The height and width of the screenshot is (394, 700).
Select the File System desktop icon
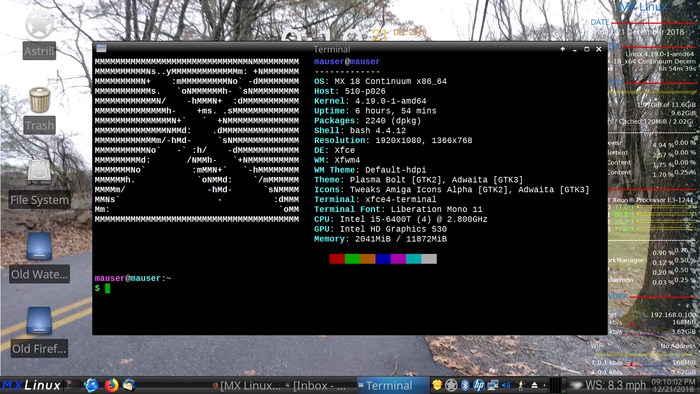click(x=39, y=184)
